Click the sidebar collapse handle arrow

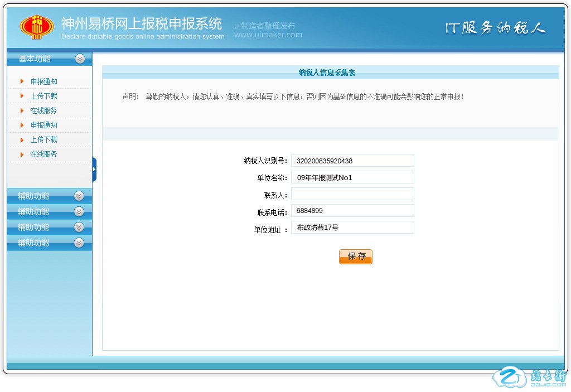click(94, 169)
